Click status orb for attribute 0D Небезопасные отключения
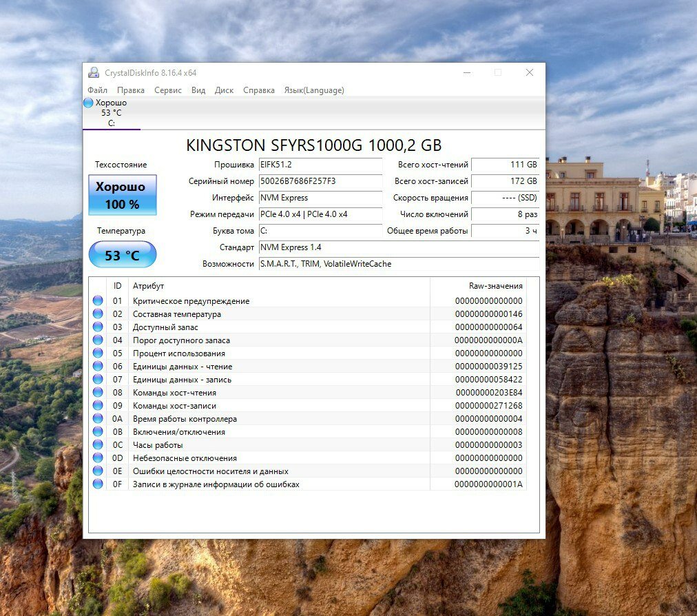 98,458
